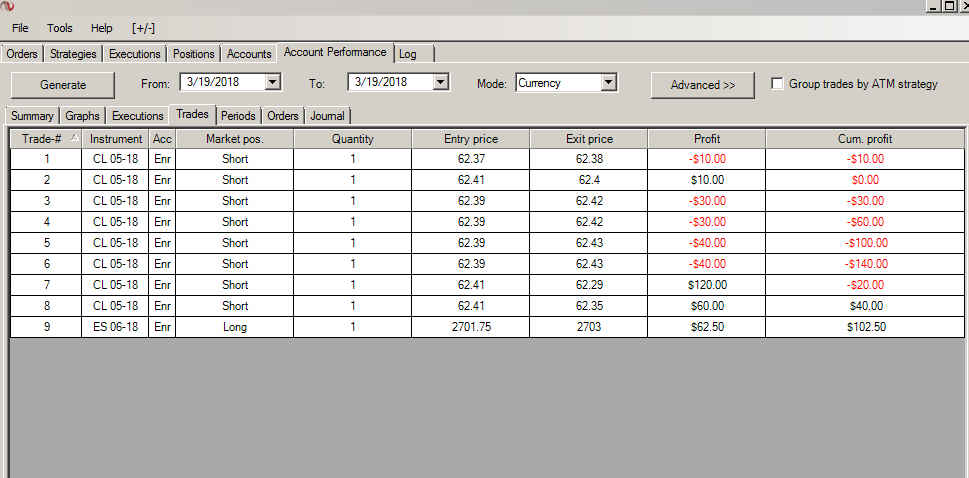Open the Help menu

[x=101, y=28]
